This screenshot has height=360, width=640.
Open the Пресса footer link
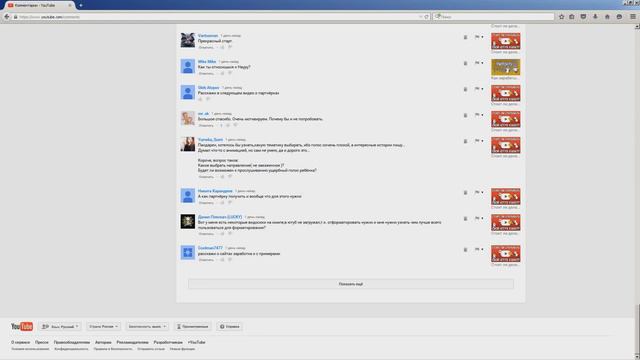point(42,342)
